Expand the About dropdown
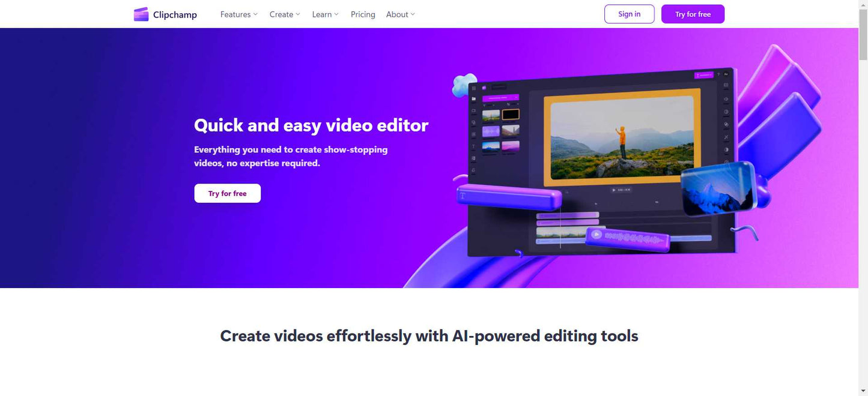This screenshot has height=396, width=868. 400,14
